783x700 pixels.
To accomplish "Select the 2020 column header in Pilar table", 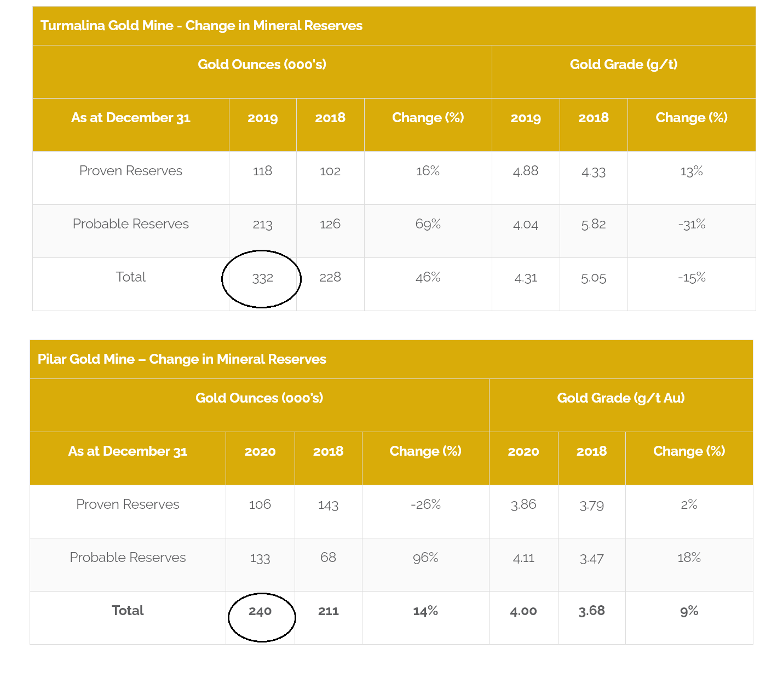I will tap(260, 451).
